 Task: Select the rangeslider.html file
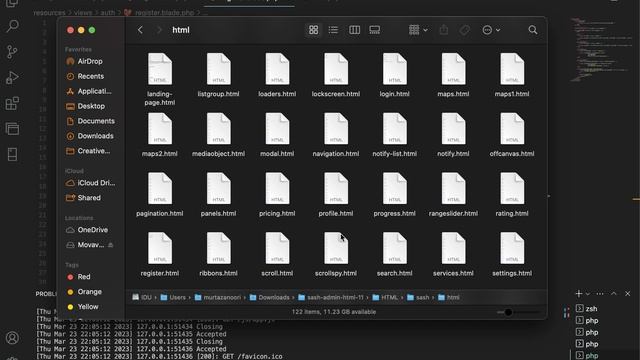click(x=453, y=195)
